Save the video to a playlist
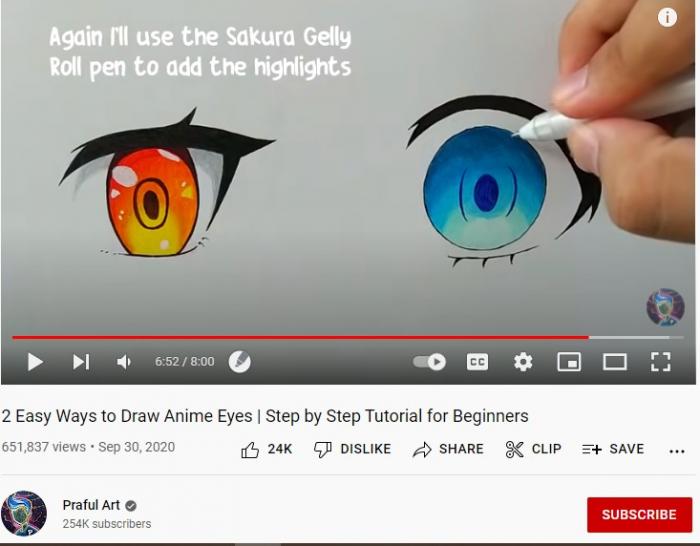 click(x=613, y=449)
